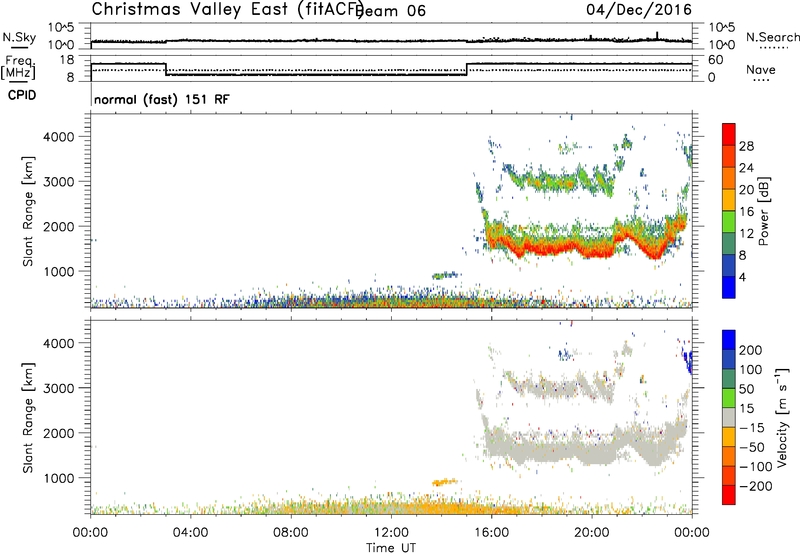This screenshot has height=554, width=800.
Task: Click the 1000 tick on power panel axis
Action: tap(59, 271)
